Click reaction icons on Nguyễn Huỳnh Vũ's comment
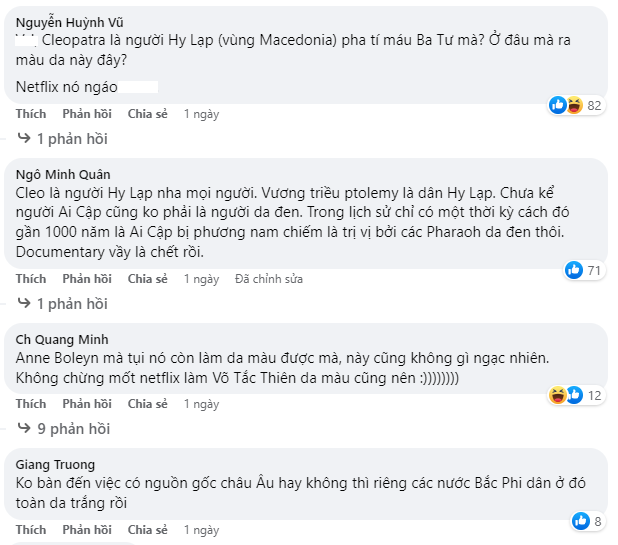 tap(566, 105)
